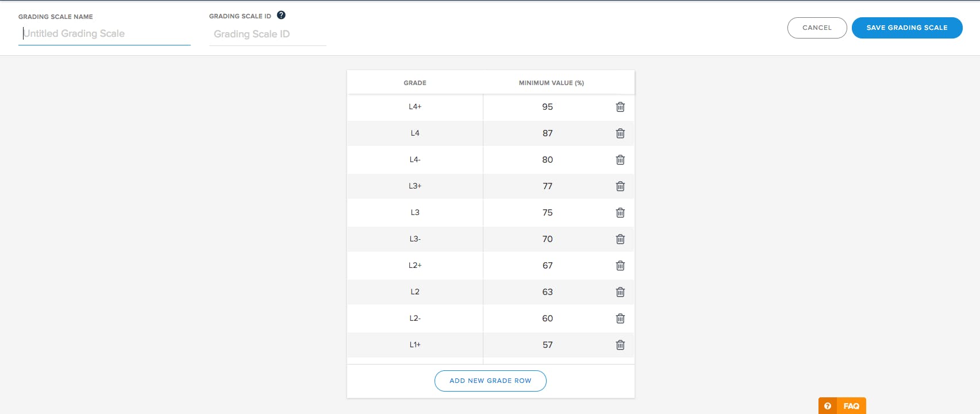Open Grading Scale ID help tooltip
This screenshot has height=414, width=980.
click(281, 16)
